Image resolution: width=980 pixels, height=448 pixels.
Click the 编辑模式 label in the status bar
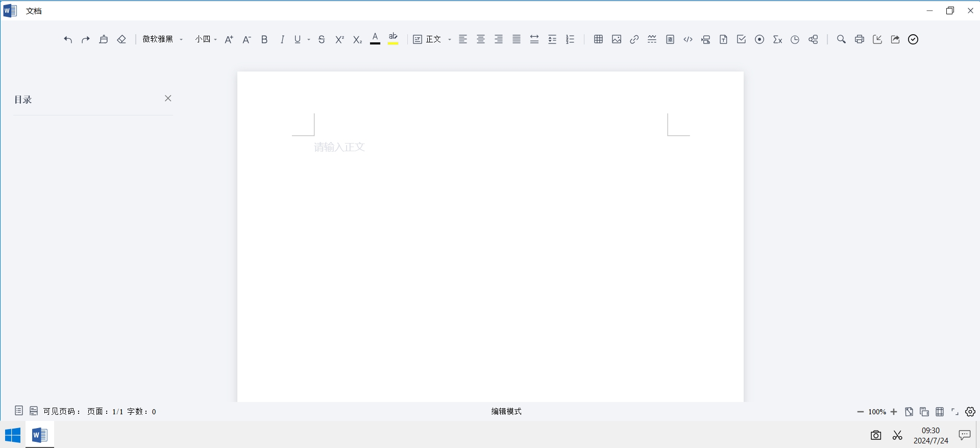click(x=506, y=411)
